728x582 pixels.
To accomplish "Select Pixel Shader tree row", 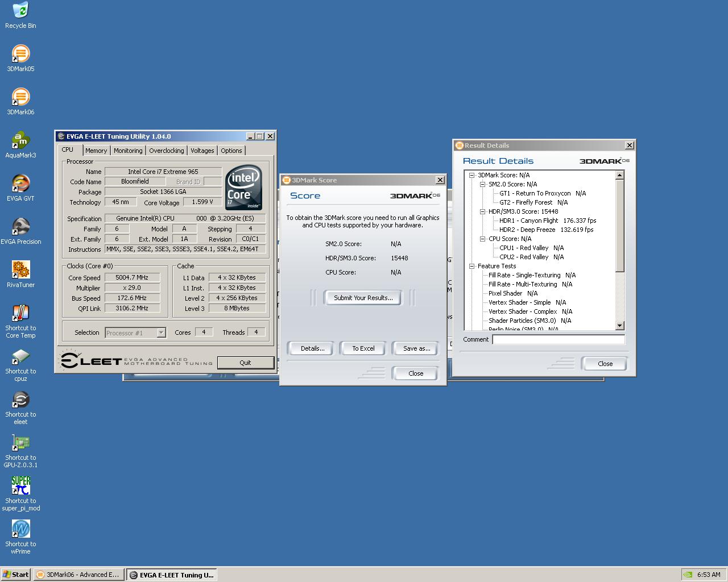I will pyautogui.click(x=513, y=293).
